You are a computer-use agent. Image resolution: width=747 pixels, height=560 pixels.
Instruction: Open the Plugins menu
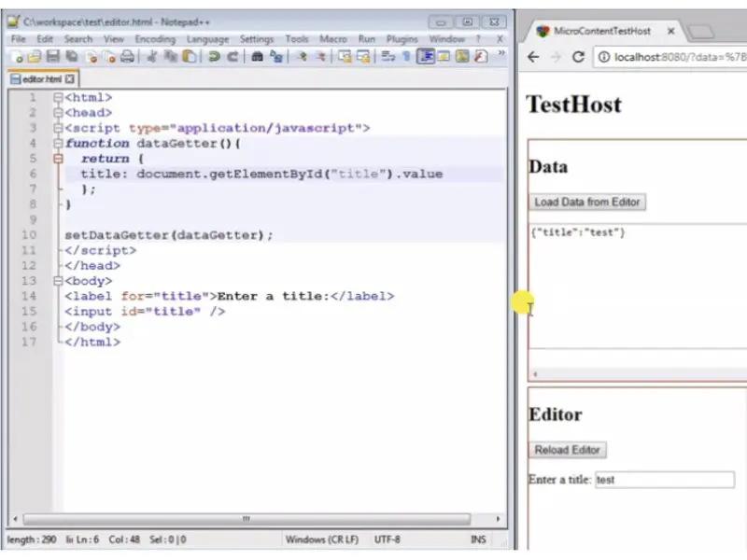402,39
